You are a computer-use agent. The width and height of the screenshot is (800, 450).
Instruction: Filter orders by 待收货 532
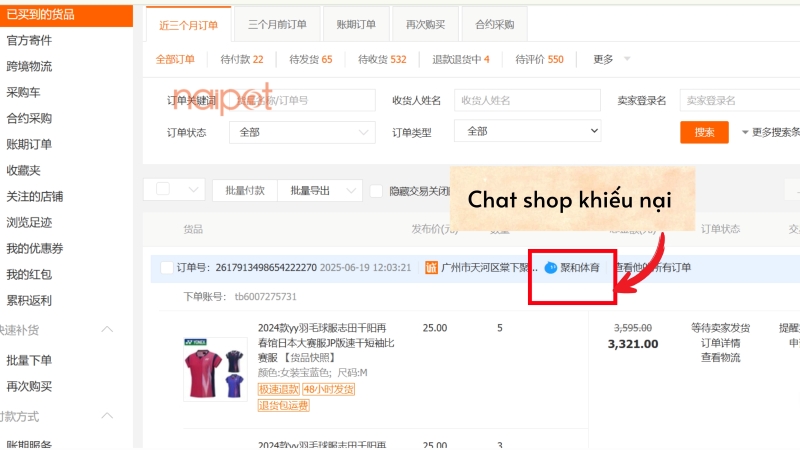pos(382,59)
